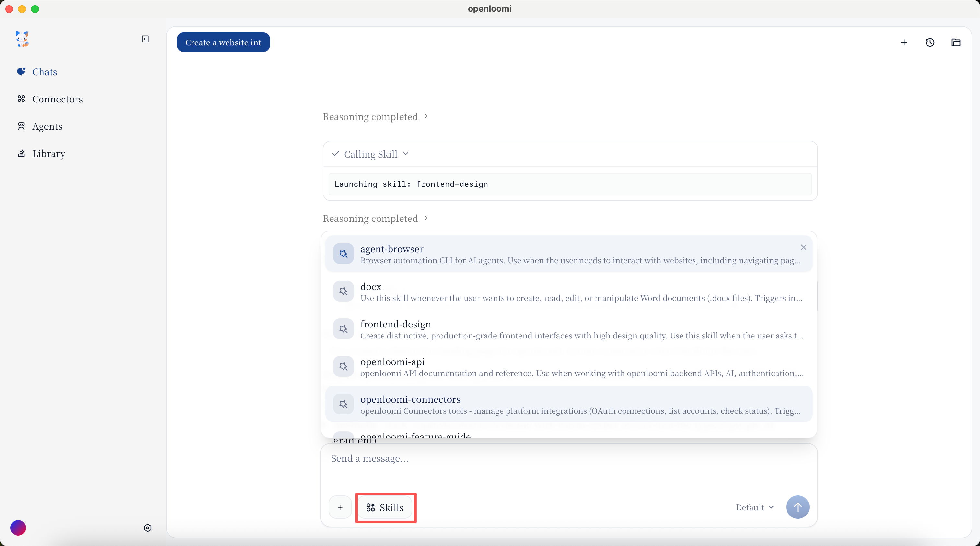This screenshot has width=980, height=546.
Task: Click the frontend-design skill icon
Action: click(x=343, y=329)
